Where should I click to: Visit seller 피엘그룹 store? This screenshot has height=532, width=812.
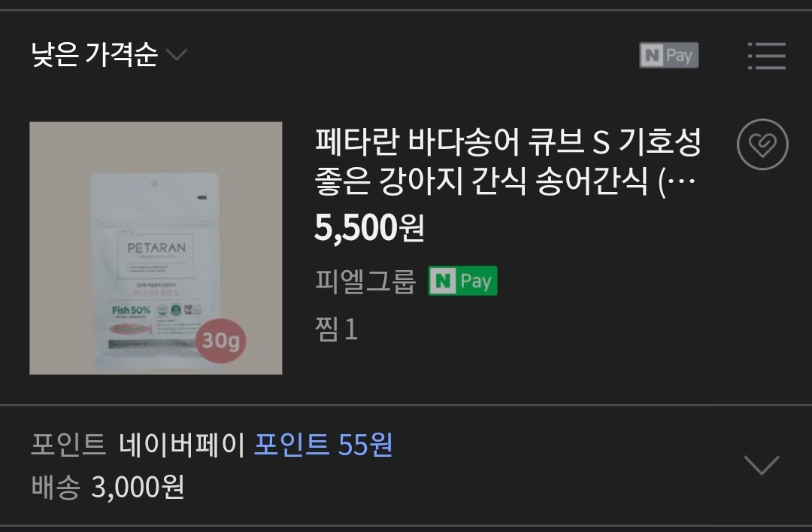click(365, 281)
